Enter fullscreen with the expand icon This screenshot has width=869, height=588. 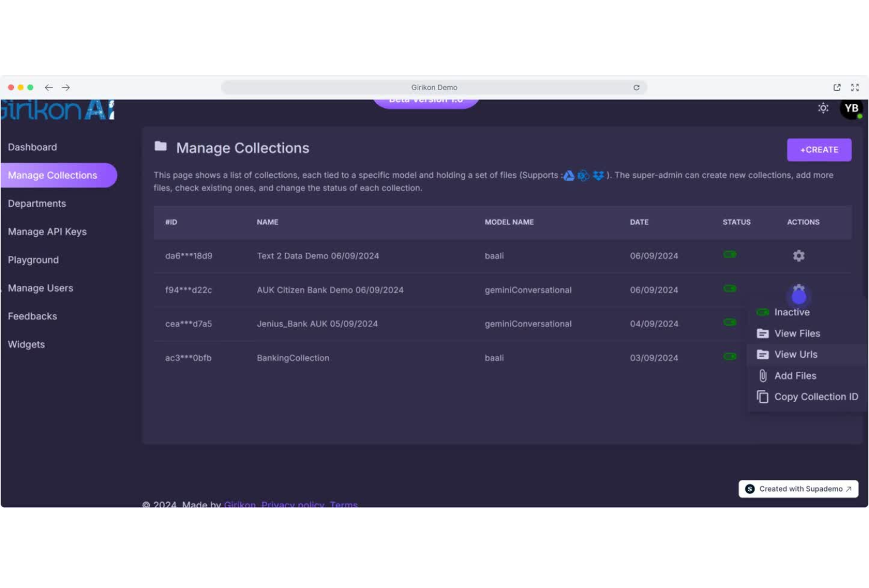pos(855,87)
